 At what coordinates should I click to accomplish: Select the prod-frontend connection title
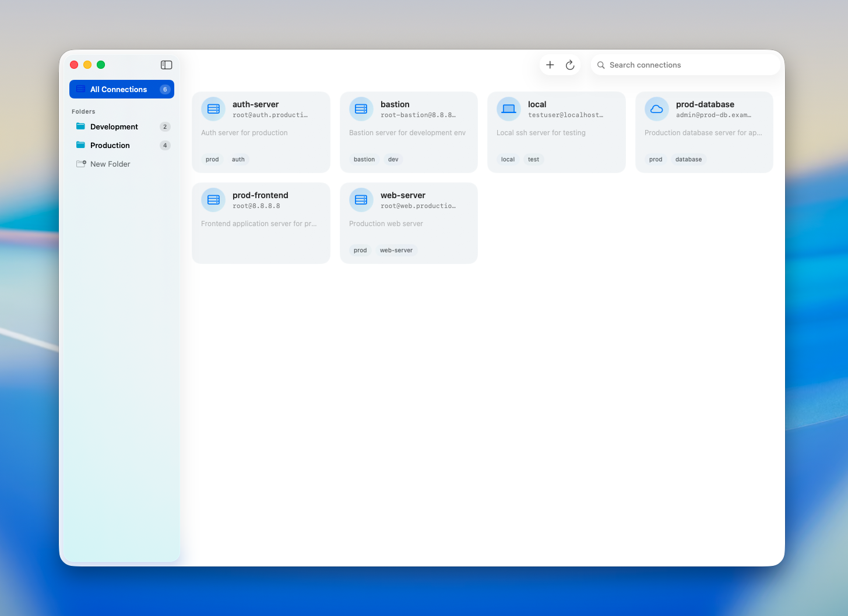[x=261, y=195]
